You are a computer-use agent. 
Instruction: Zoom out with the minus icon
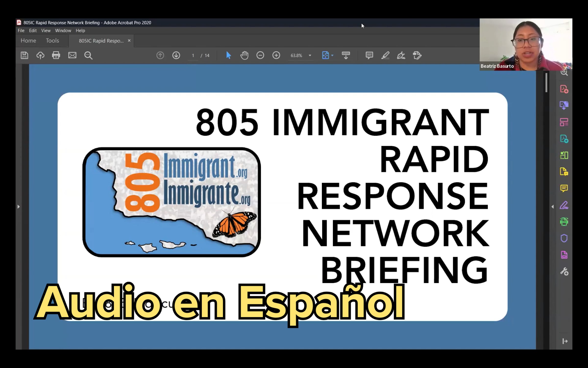click(260, 55)
